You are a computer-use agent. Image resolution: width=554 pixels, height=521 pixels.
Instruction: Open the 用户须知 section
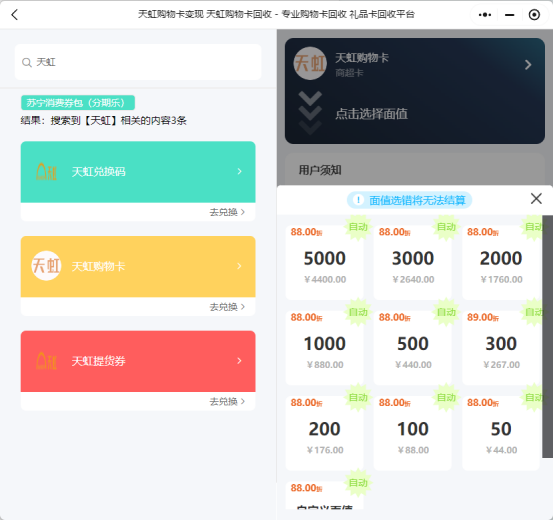tap(320, 170)
